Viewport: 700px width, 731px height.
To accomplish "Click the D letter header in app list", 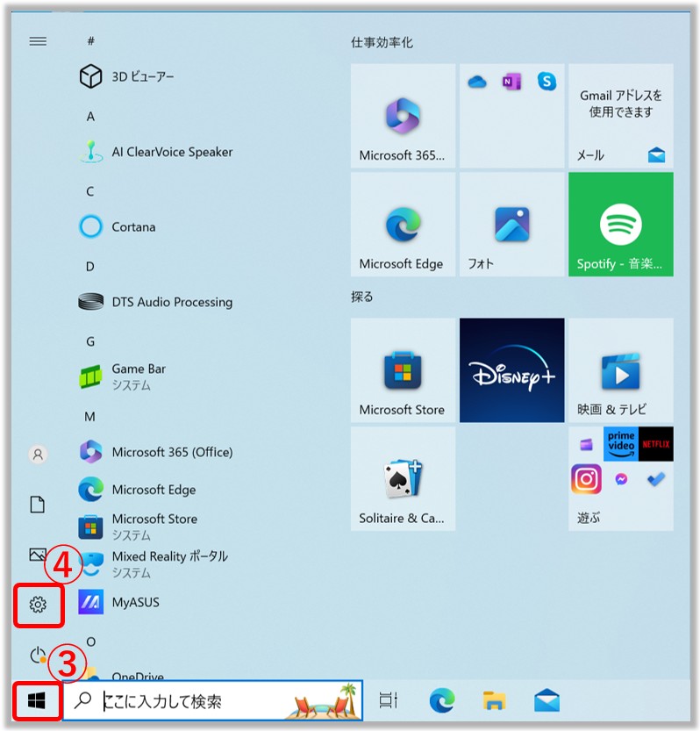I will [90, 267].
